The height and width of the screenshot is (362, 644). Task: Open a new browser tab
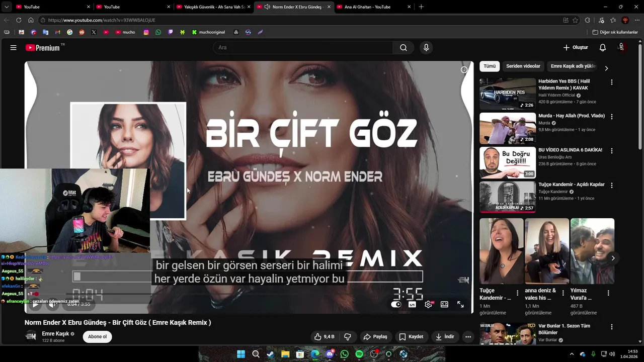point(421,7)
